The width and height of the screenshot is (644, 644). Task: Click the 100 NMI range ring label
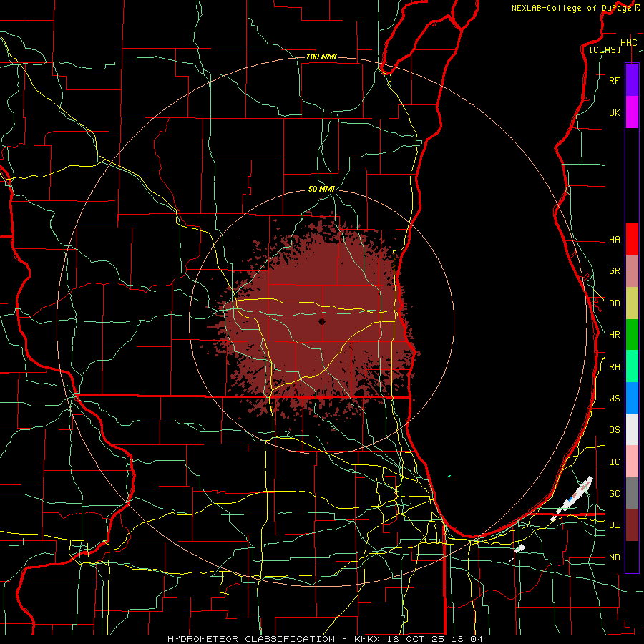tap(321, 57)
